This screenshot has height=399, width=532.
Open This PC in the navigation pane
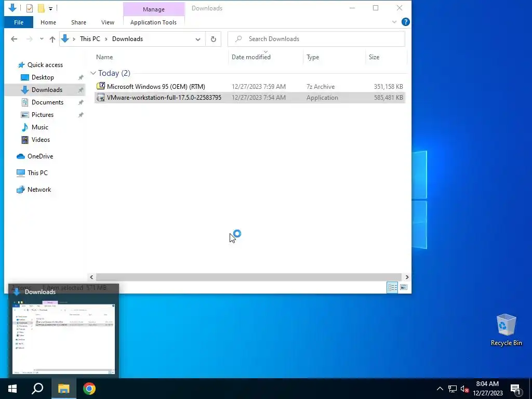37,173
